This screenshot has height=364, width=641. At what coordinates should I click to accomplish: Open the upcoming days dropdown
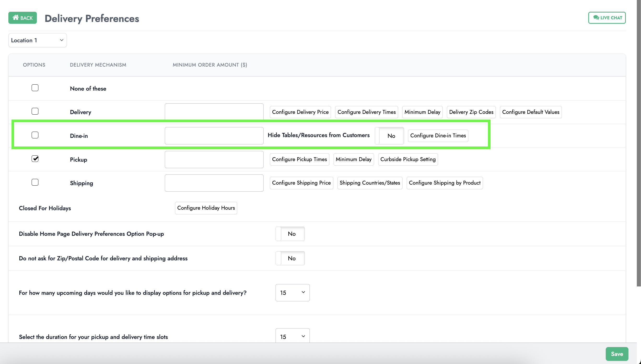click(x=293, y=293)
